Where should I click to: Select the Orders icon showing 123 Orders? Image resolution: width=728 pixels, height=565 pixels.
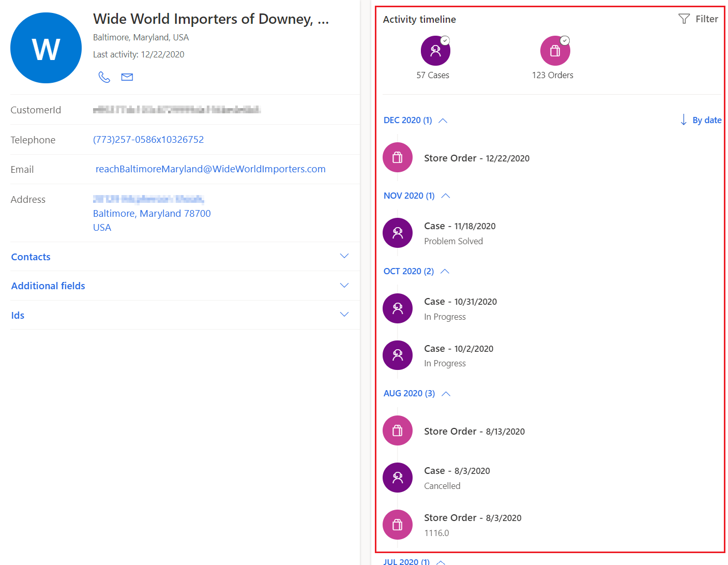(x=555, y=50)
